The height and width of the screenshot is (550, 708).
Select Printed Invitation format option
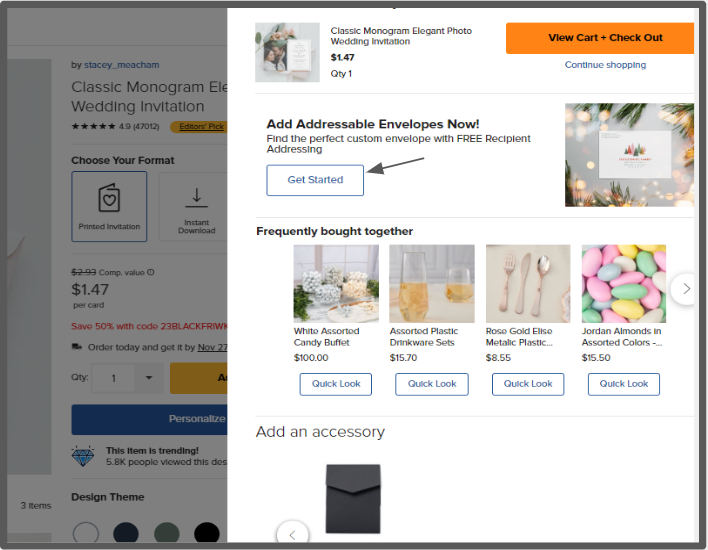pyautogui.click(x=109, y=206)
